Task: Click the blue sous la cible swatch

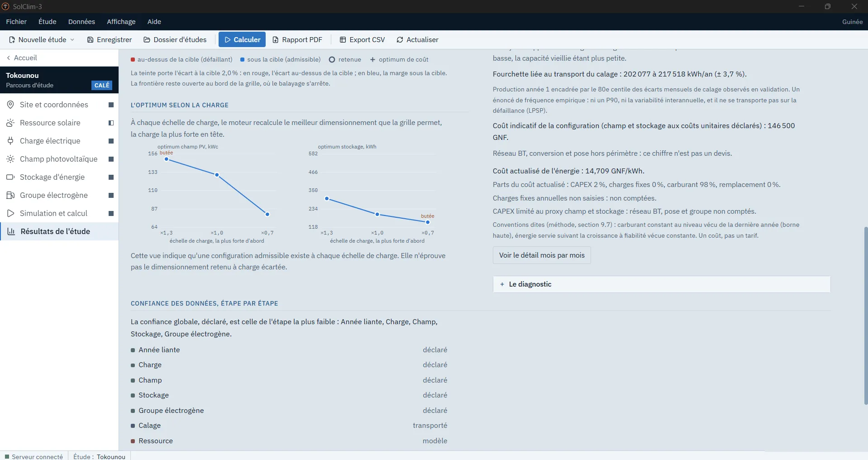Action: pos(243,60)
